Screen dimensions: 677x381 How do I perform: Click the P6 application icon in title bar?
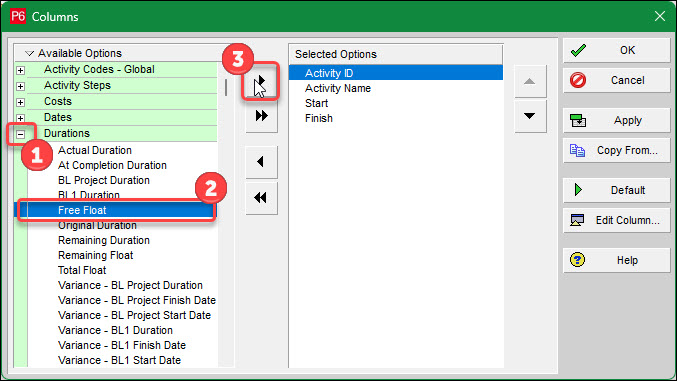pos(18,16)
